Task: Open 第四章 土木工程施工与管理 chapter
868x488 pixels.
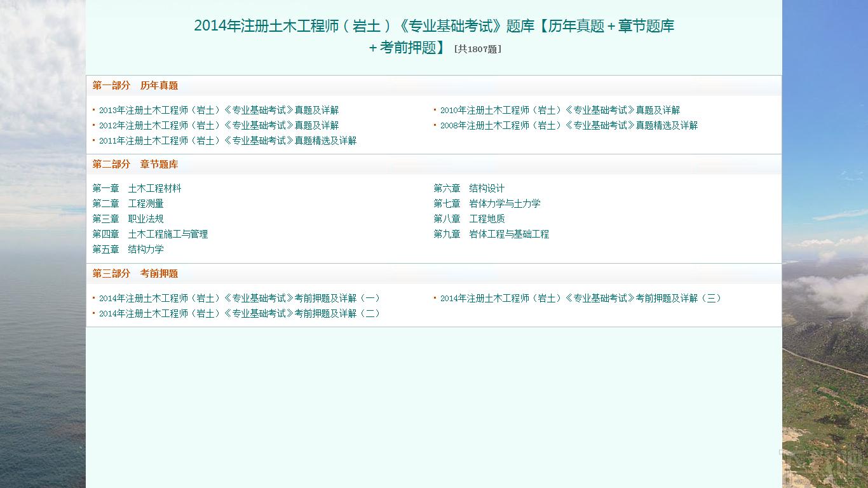Action: (151, 234)
